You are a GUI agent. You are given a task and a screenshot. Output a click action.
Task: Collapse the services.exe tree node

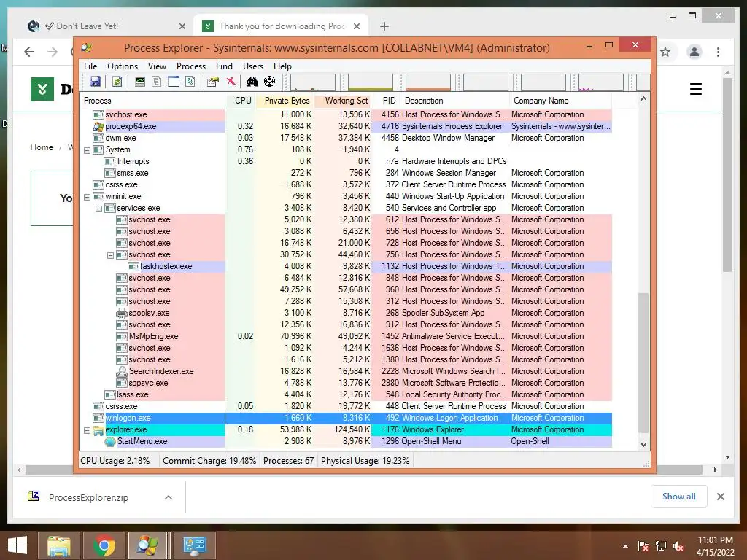point(98,209)
